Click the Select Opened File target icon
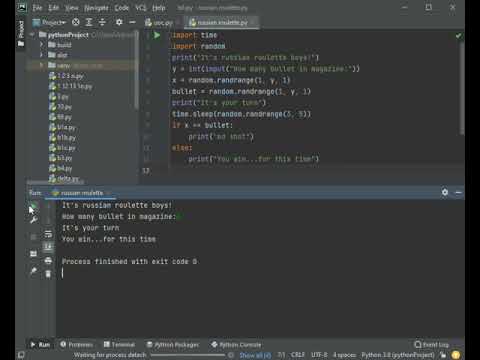Image resolution: width=480 pixels, height=360 pixels. (x=76, y=22)
